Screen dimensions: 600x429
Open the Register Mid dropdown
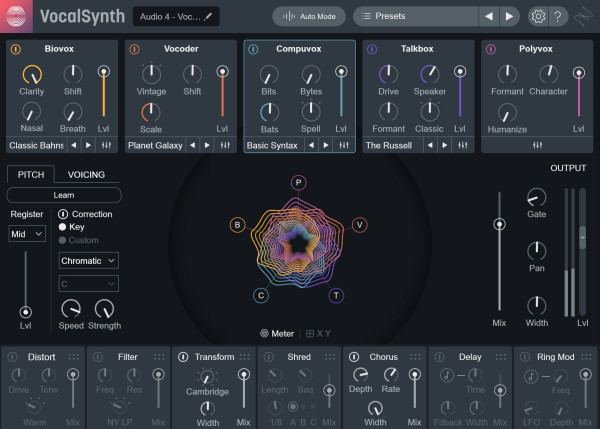(27, 233)
